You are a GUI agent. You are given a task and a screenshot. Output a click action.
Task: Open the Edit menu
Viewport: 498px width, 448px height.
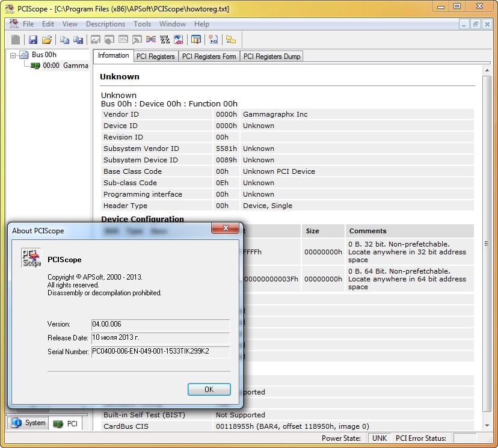click(48, 24)
